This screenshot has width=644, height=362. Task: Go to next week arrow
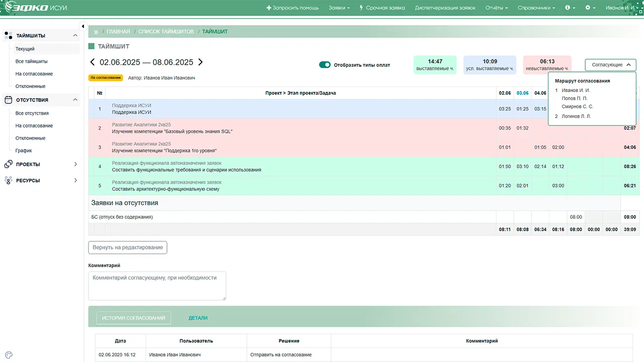pyautogui.click(x=200, y=62)
